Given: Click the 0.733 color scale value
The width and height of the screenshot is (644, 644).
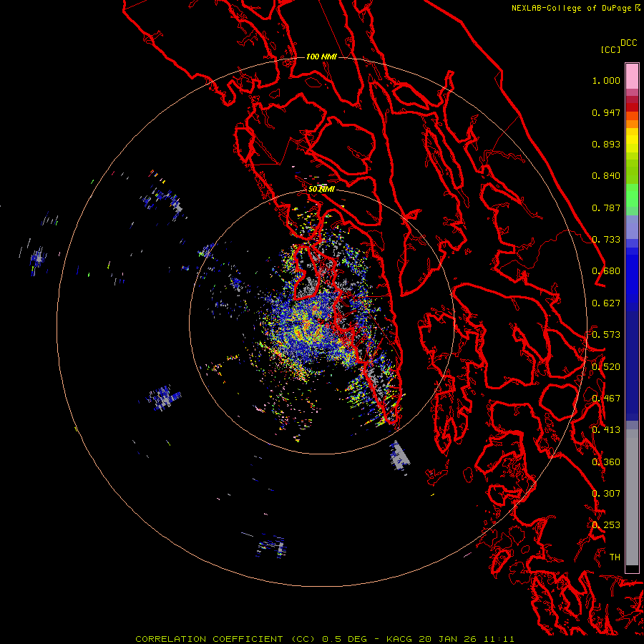Looking at the screenshot, I should pyautogui.click(x=606, y=240).
